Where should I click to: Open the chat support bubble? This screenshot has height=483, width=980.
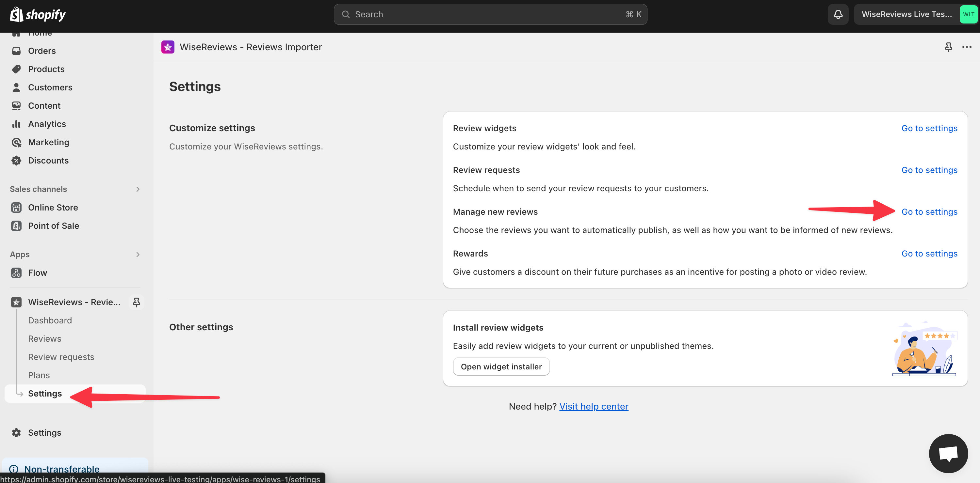[x=948, y=453]
